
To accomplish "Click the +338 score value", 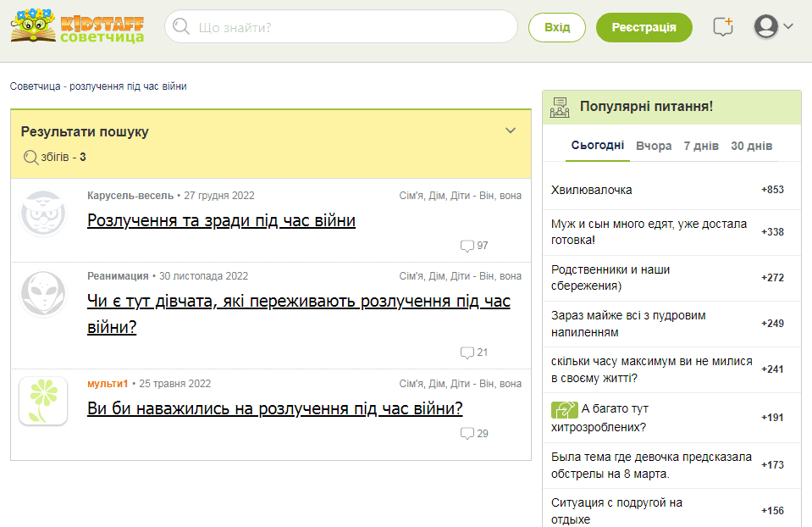I will (x=772, y=232).
